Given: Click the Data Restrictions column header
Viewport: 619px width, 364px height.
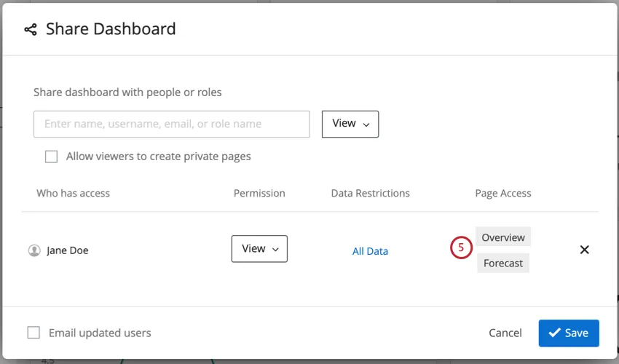Looking at the screenshot, I should 370,193.
